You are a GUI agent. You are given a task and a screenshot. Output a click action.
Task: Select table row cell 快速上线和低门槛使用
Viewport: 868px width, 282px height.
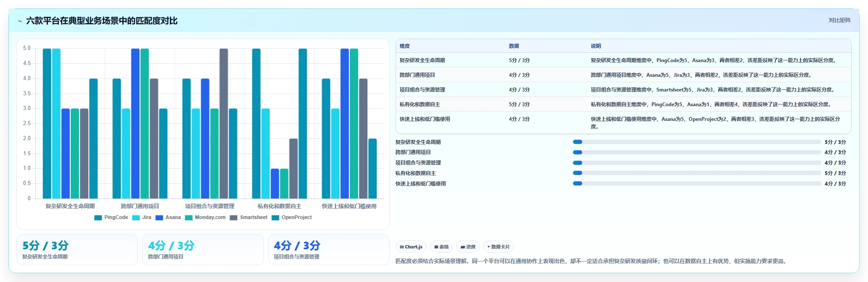[425, 119]
